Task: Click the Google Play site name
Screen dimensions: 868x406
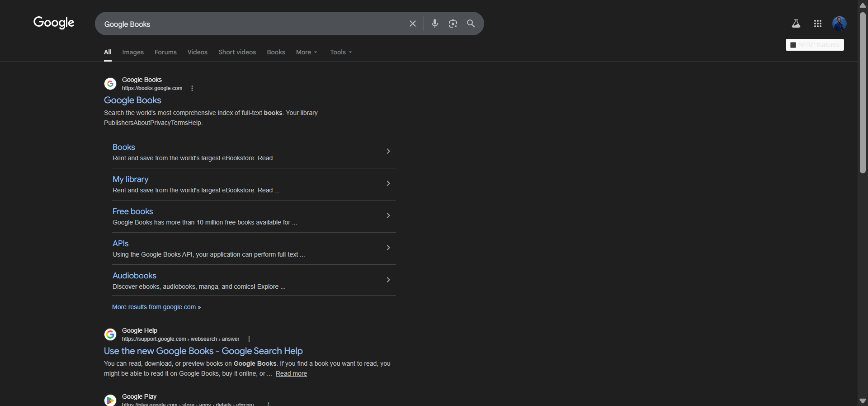Action: 139,396
